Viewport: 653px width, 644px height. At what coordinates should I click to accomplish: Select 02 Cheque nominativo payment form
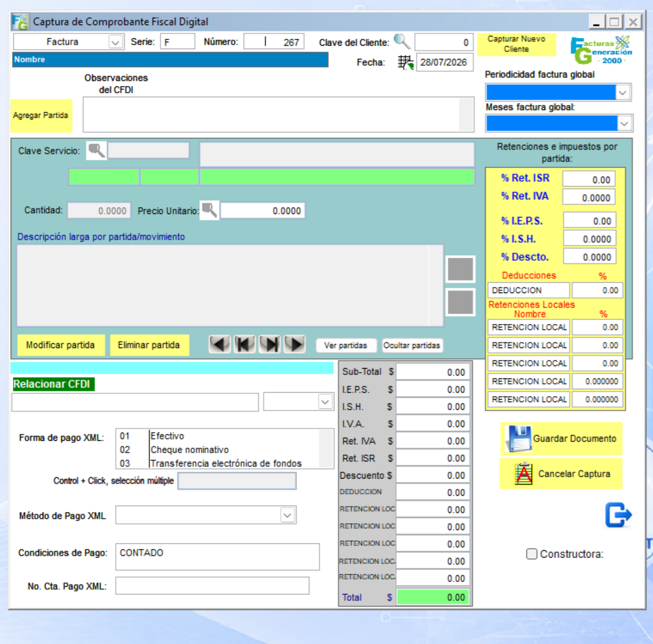click(218, 450)
